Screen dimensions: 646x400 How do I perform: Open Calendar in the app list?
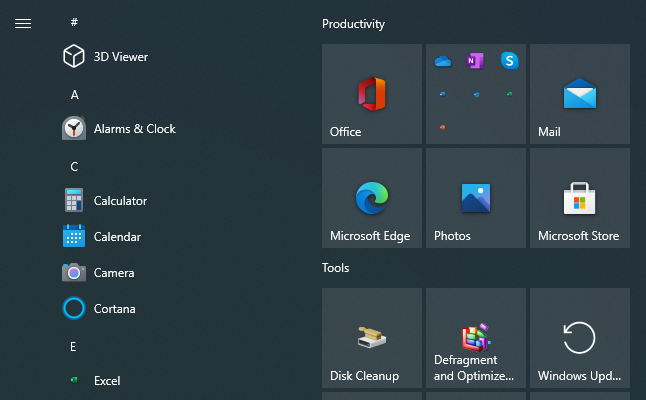pyautogui.click(x=102, y=236)
